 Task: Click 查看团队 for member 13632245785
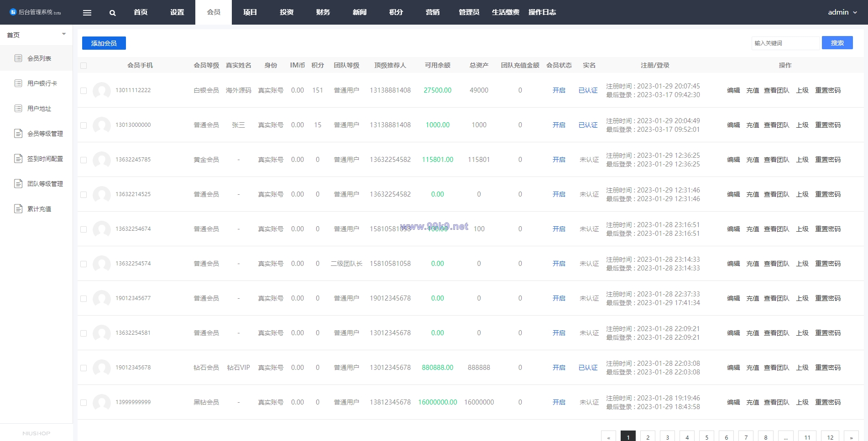click(777, 160)
